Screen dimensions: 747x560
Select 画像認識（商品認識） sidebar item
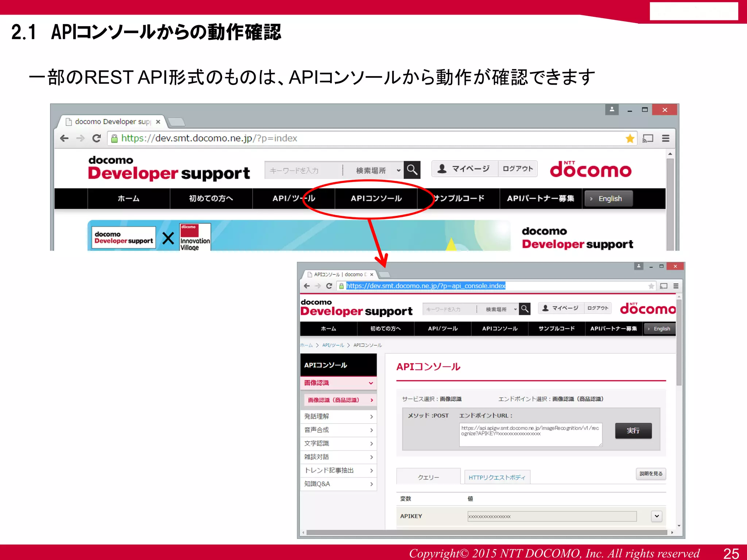click(x=340, y=400)
